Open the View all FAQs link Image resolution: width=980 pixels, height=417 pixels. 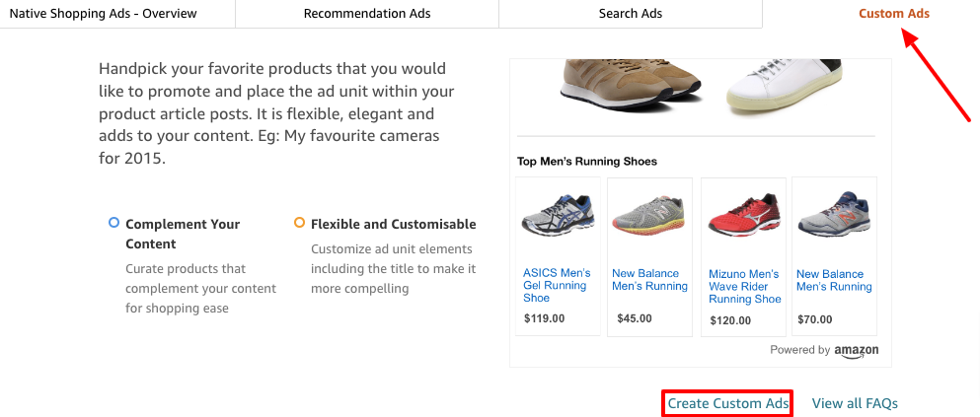coord(855,403)
